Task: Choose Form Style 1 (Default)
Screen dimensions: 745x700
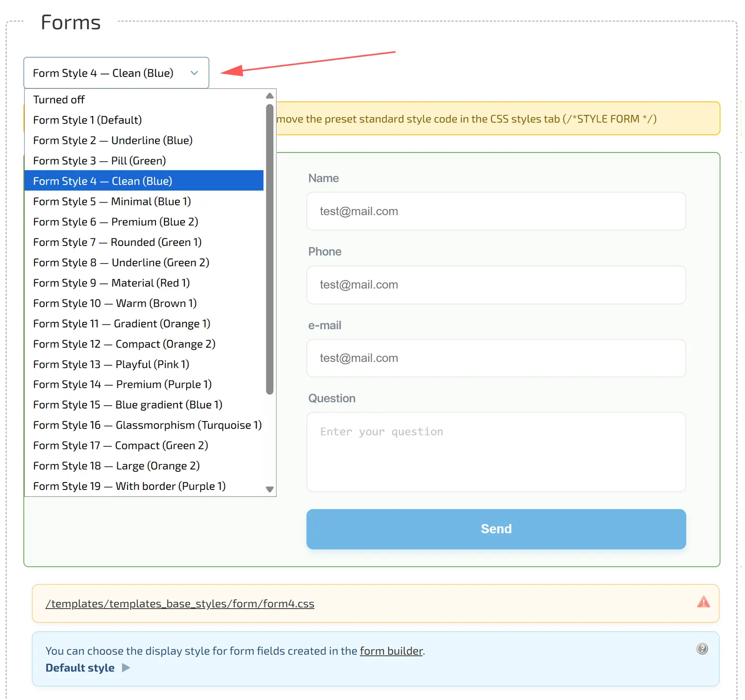Action: 144,120
